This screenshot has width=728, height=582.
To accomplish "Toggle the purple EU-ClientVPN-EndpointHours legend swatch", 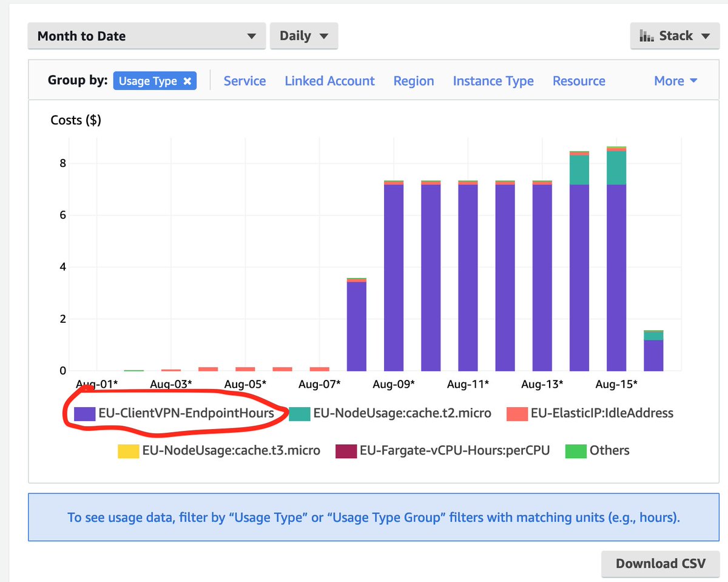I will click(x=85, y=414).
